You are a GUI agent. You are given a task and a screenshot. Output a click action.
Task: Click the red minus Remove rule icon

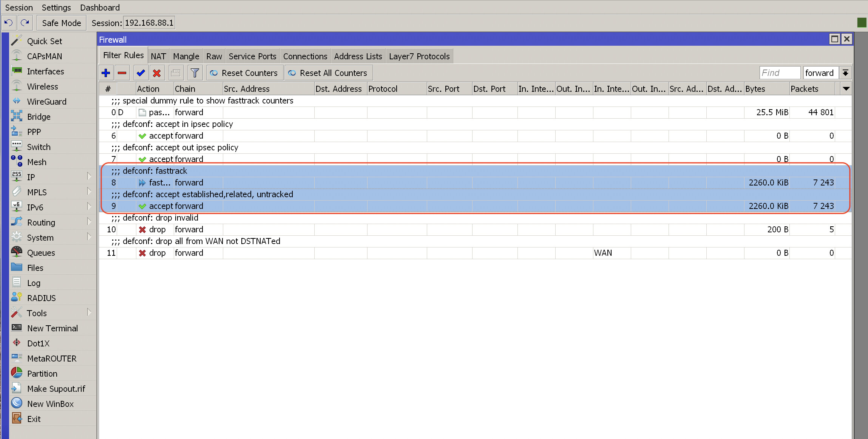[x=122, y=73]
